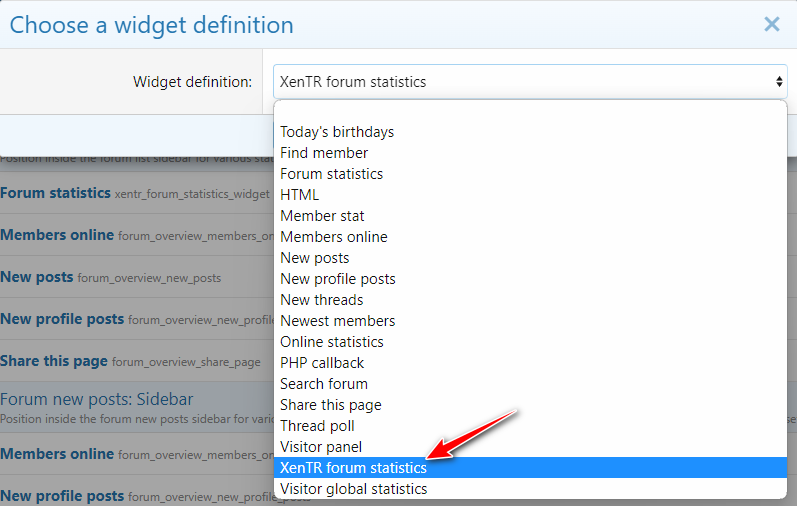Select Forum statistics option in dropdown

331,174
